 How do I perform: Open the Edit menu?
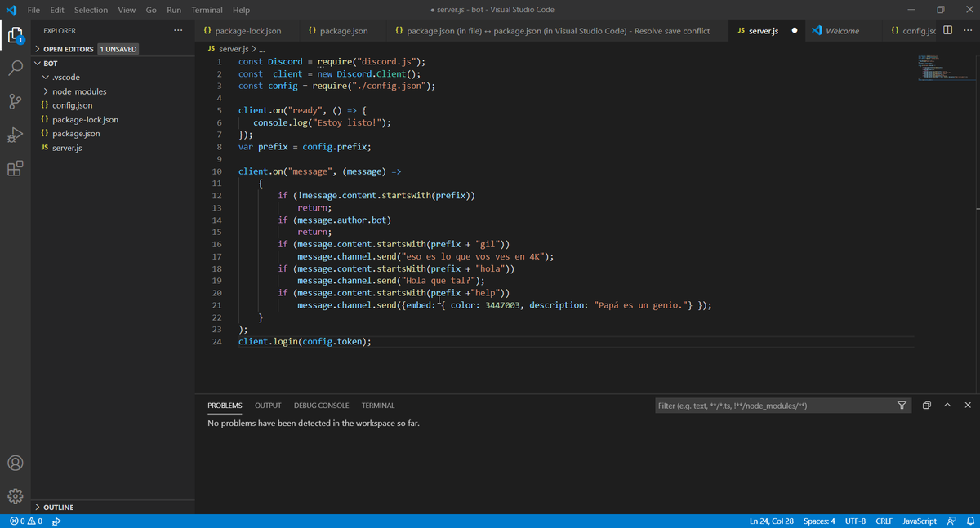(x=57, y=10)
